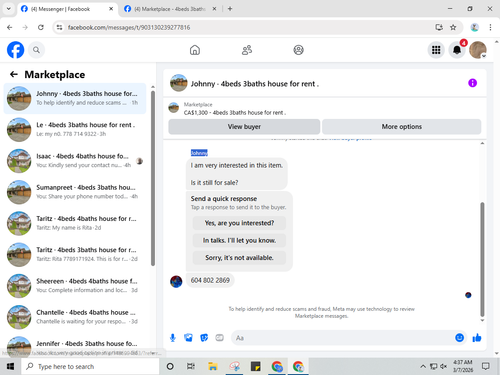Click the 604 802 2869 message
The image size is (500, 375).
210,280
